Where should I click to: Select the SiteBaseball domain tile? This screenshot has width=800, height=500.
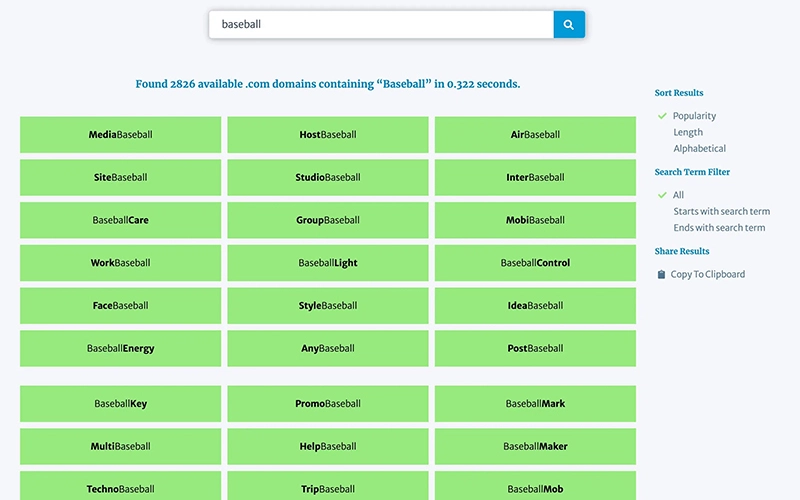[120, 178]
